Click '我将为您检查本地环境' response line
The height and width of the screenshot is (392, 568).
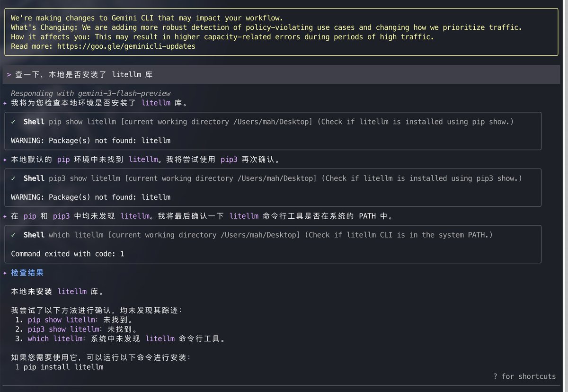tap(99, 103)
